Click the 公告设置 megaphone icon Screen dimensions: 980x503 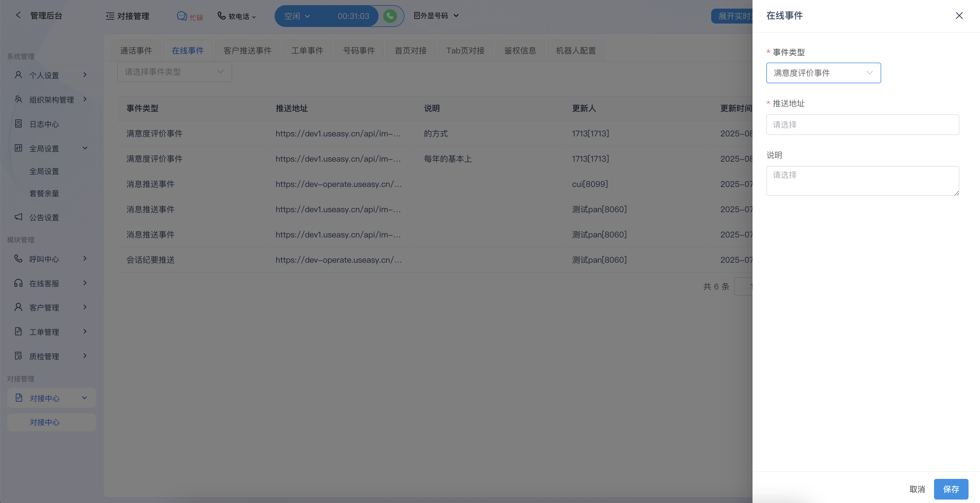click(18, 217)
